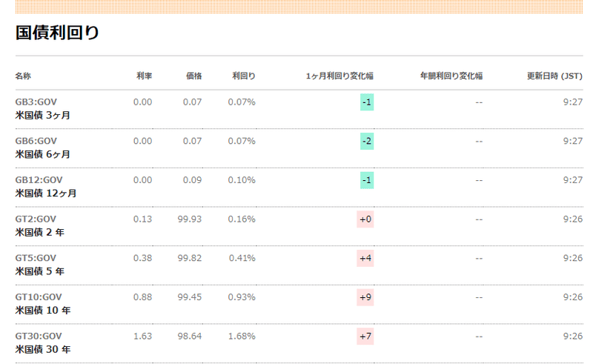The width and height of the screenshot is (593, 364).
Task: Click the 米国債 2 年 name
Action: tap(40, 232)
